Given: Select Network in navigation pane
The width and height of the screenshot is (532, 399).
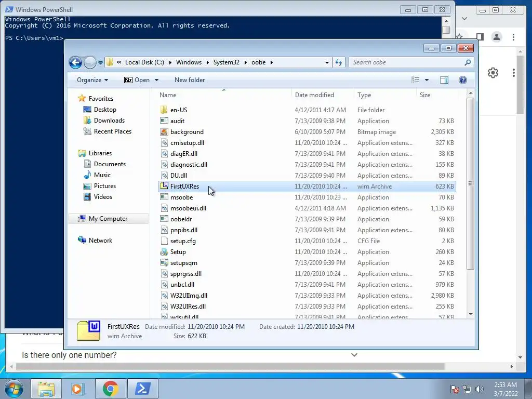Looking at the screenshot, I should [100, 241].
